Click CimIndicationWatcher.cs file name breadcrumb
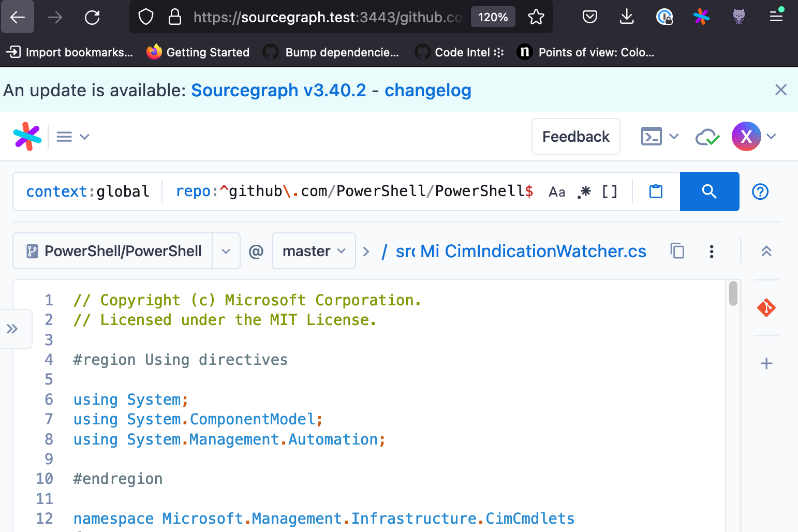 pyautogui.click(x=545, y=251)
